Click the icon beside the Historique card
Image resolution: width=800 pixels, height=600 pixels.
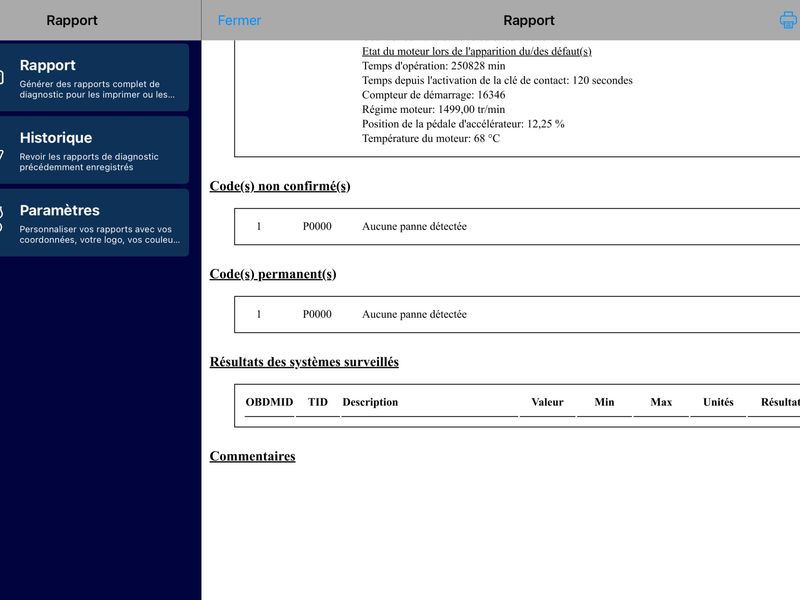(x=2, y=154)
